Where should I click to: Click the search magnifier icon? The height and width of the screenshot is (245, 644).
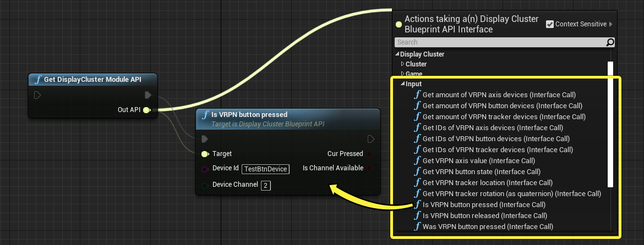pos(610,42)
